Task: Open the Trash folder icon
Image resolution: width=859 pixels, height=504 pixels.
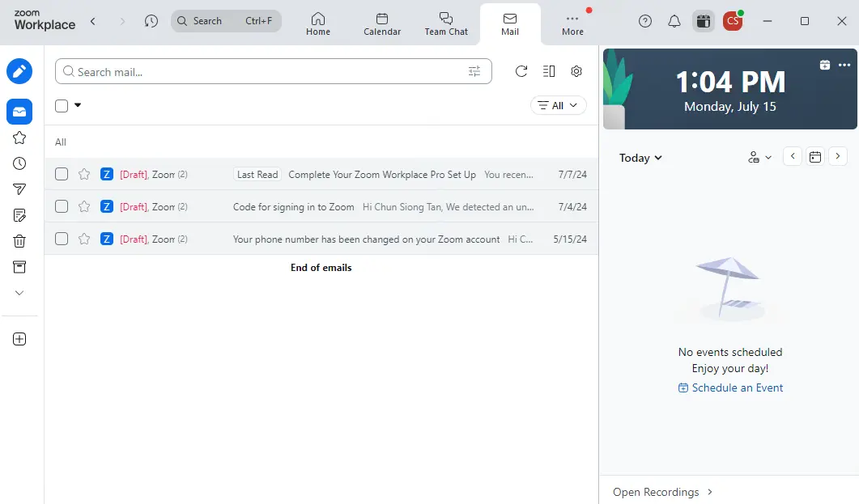Action: [19, 241]
